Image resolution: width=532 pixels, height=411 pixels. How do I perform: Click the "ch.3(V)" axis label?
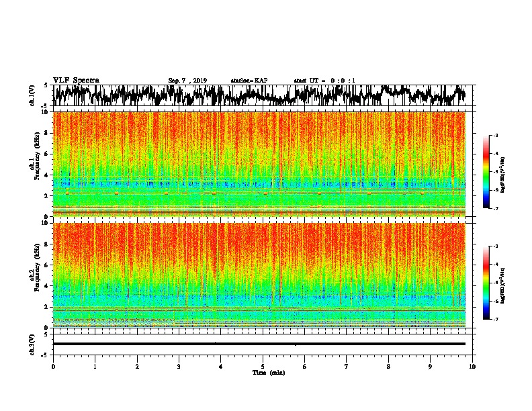click(32, 345)
